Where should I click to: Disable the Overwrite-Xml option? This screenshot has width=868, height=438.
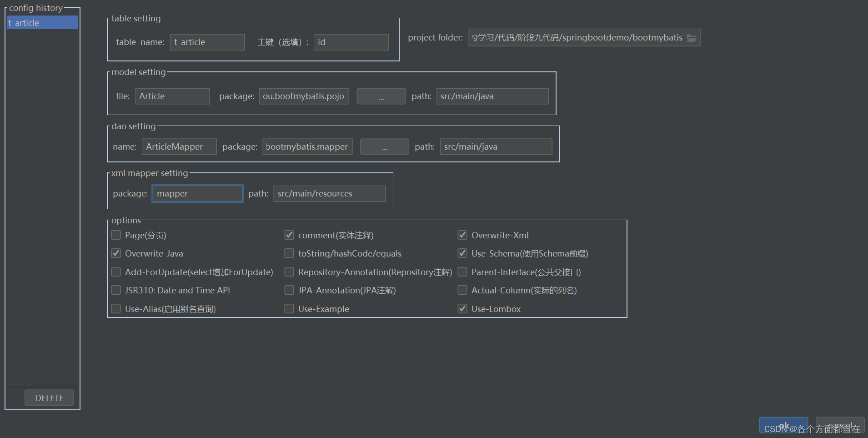[462, 235]
